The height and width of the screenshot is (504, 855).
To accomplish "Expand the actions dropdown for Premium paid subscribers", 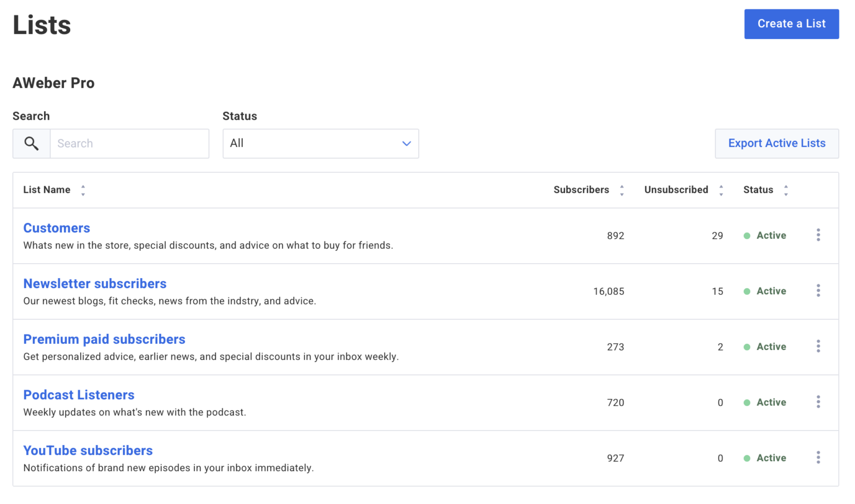I will tap(818, 346).
